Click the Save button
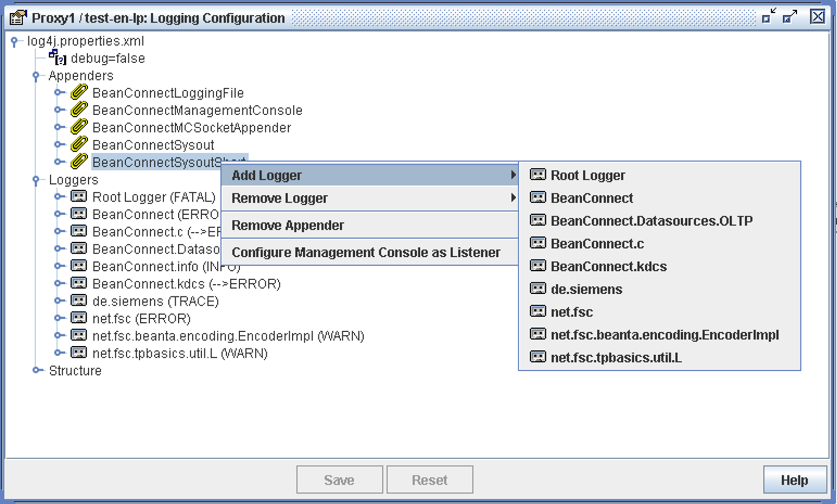 pyautogui.click(x=339, y=480)
